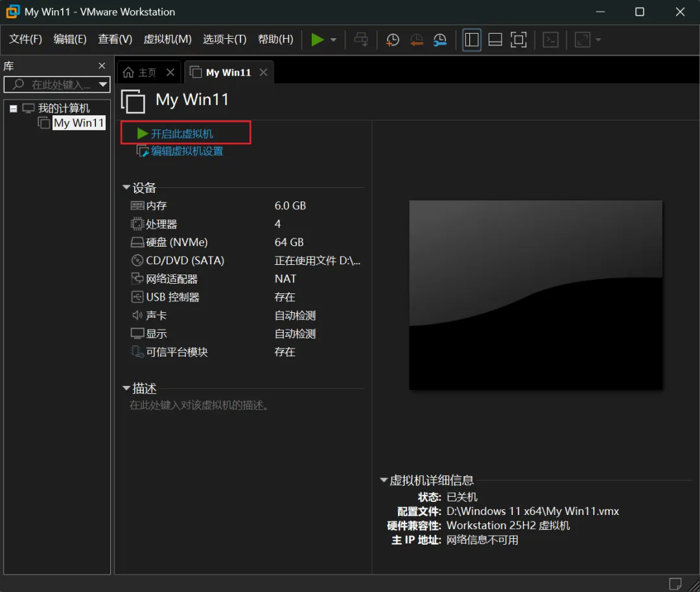Open the console view terminal icon
This screenshot has height=592, width=700.
click(x=550, y=40)
